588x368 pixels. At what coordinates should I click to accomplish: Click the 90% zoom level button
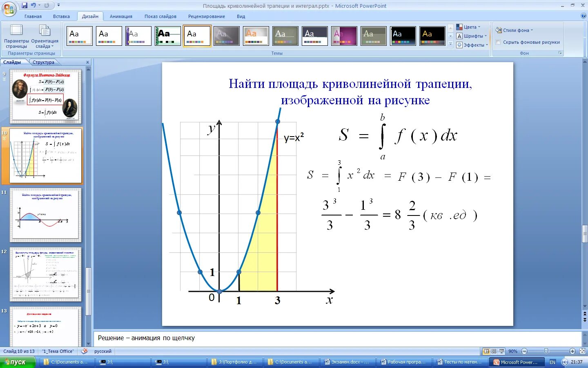pos(513,351)
